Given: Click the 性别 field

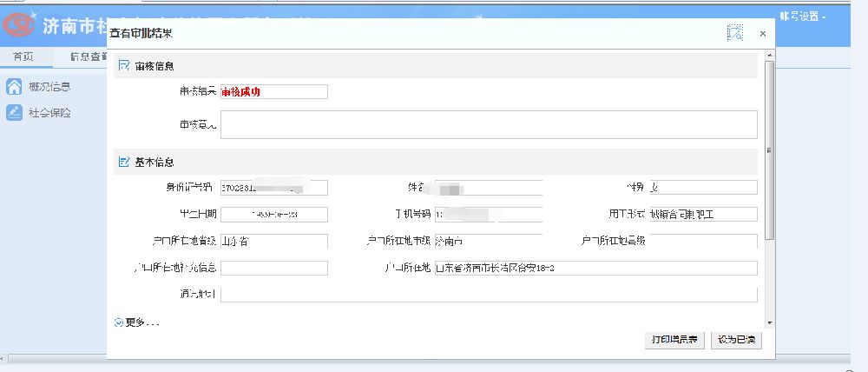Looking at the screenshot, I should point(703,188).
